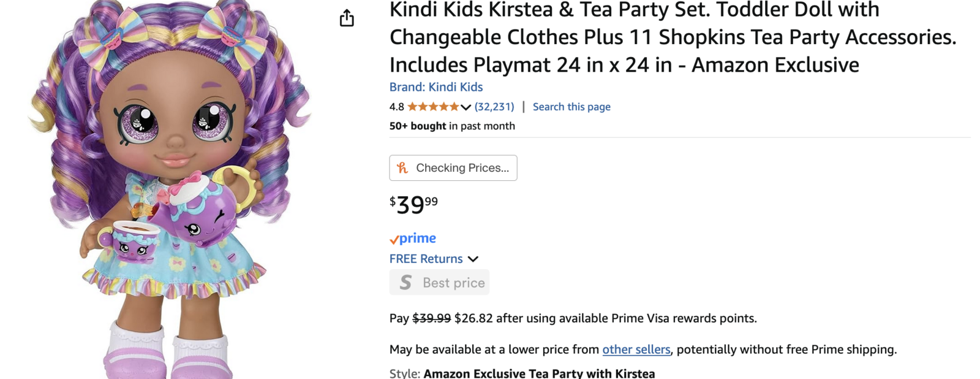Screen dimensions: 980x379
Task: Click the Search this page link
Action: tap(571, 107)
